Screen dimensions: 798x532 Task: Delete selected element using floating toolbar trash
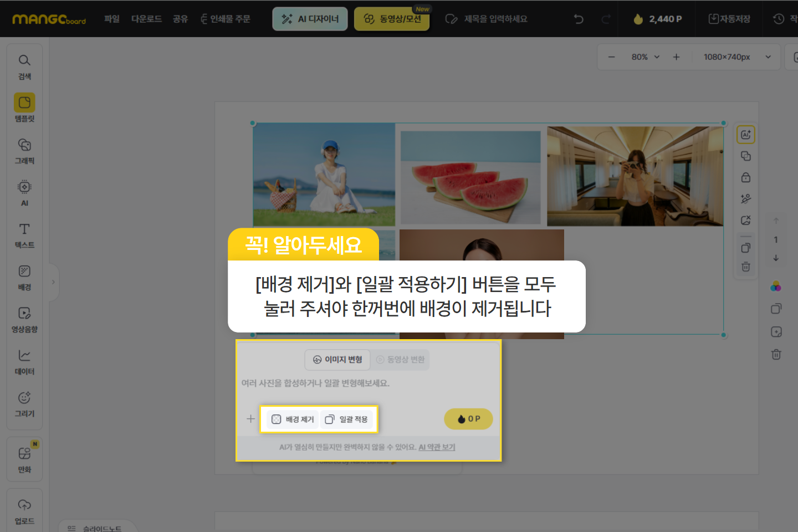[x=746, y=267]
